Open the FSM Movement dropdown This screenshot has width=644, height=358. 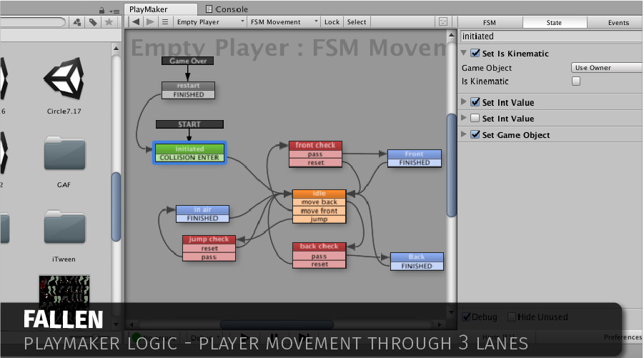[x=284, y=22]
